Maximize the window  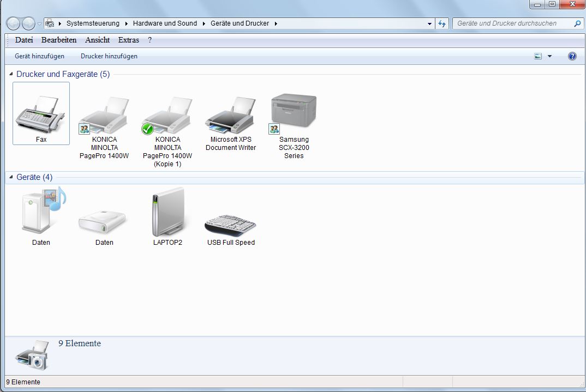click(x=552, y=4)
